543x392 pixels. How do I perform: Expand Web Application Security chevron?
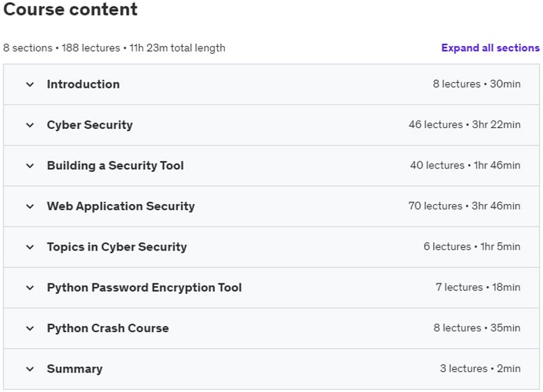pyautogui.click(x=30, y=206)
